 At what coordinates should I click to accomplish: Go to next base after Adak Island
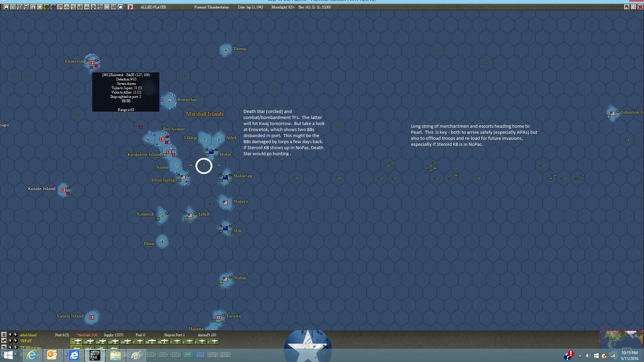pyautogui.click(x=16, y=335)
